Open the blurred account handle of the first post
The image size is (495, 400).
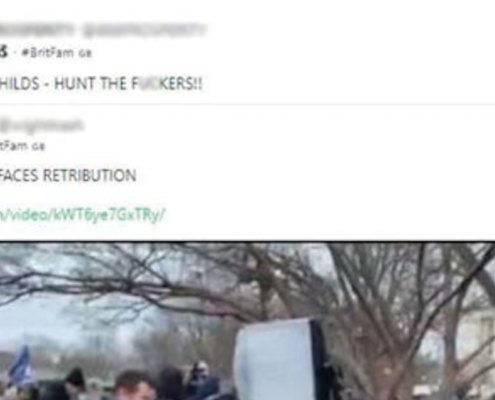(x=144, y=30)
